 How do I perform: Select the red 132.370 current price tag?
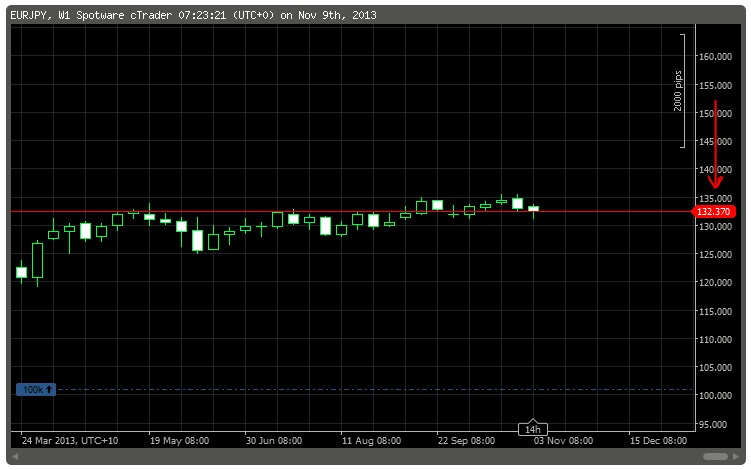[x=714, y=211]
